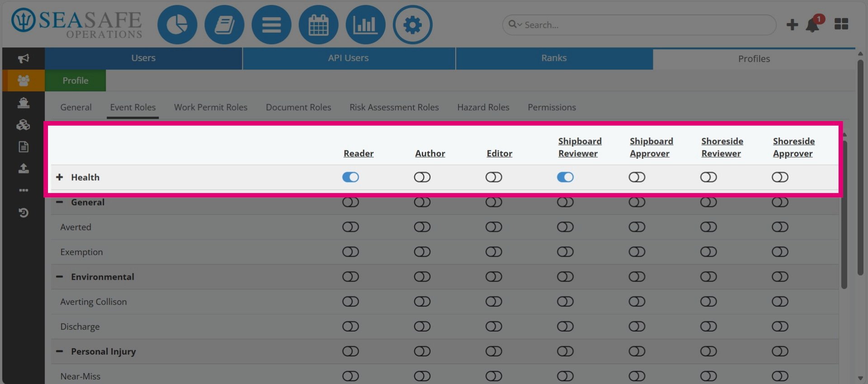Collapse the Environmental category row

coord(59,276)
